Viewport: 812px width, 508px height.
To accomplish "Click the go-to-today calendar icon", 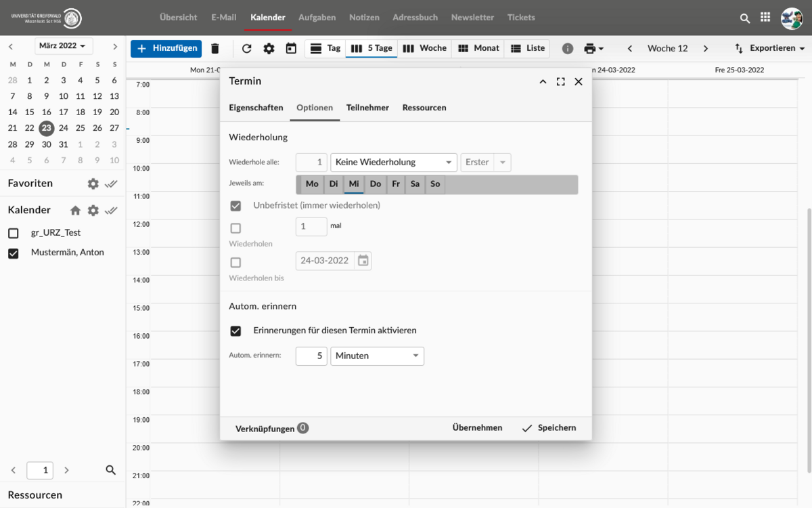I will coord(291,48).
